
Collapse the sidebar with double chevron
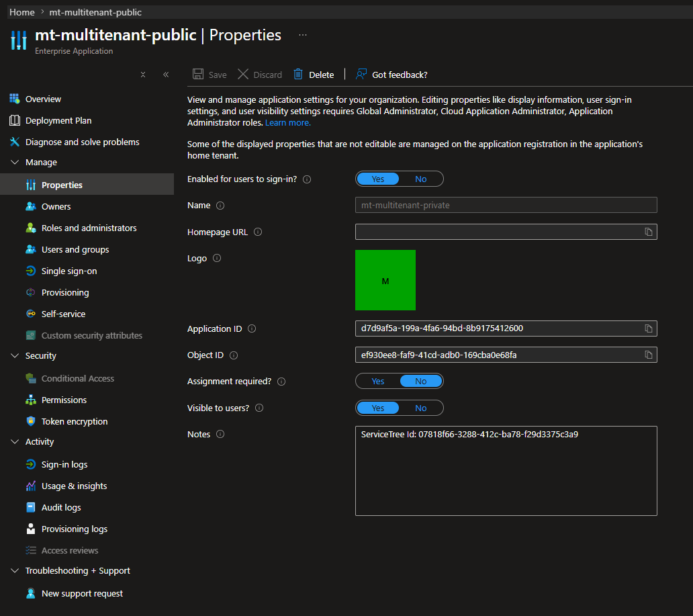[166, 75]
